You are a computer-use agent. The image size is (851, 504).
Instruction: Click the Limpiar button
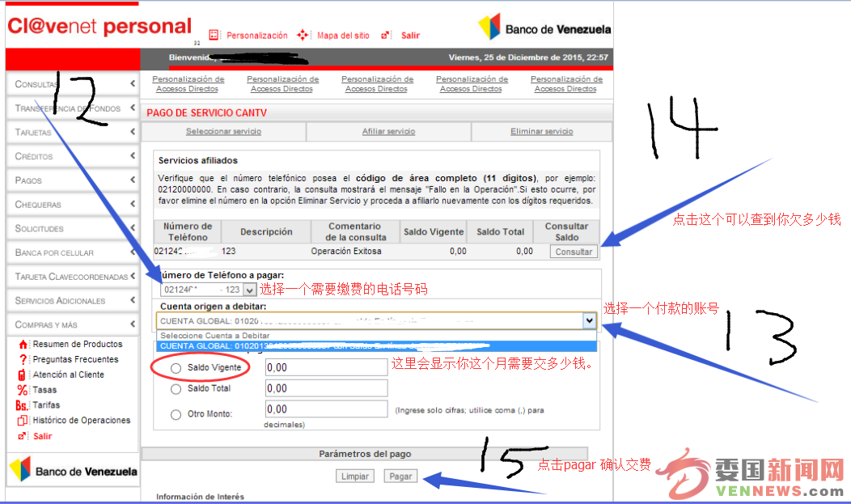click(355, 476)
